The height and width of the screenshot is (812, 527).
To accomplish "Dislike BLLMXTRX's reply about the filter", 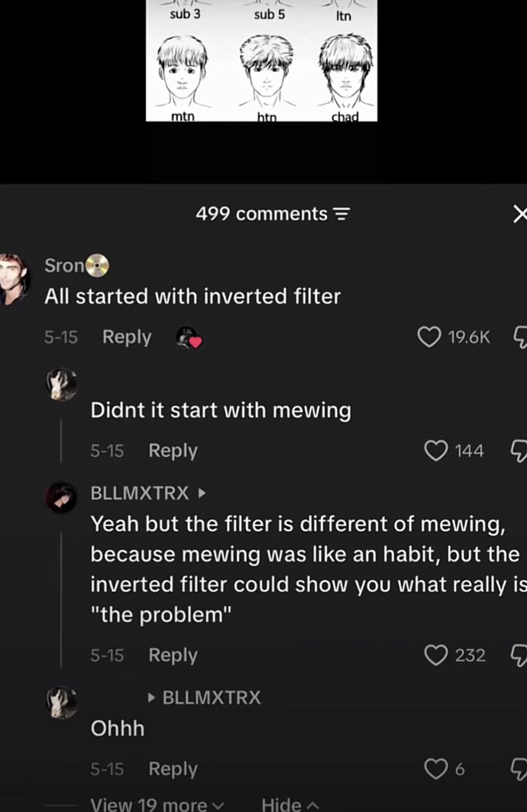I will point(519,656).
